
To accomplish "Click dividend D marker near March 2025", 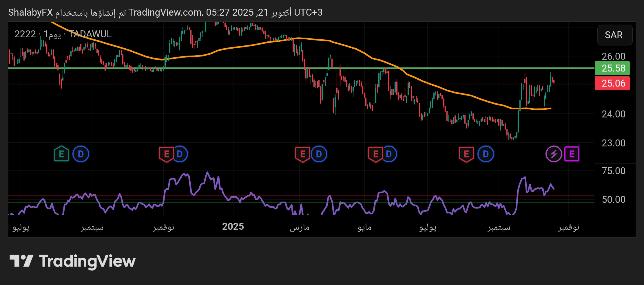I will click(319, 154).
